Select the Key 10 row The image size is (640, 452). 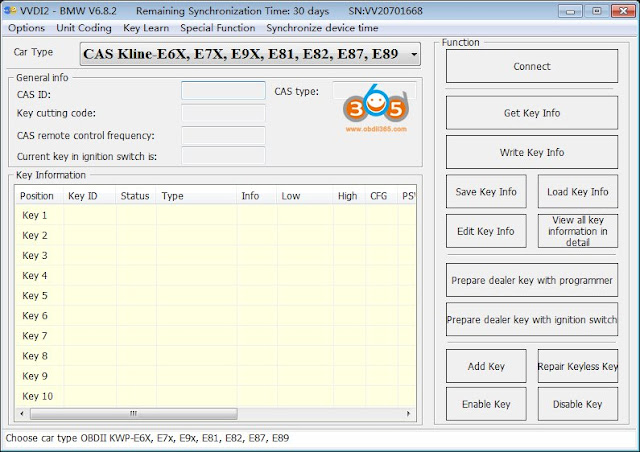click(x=216, y=396)
